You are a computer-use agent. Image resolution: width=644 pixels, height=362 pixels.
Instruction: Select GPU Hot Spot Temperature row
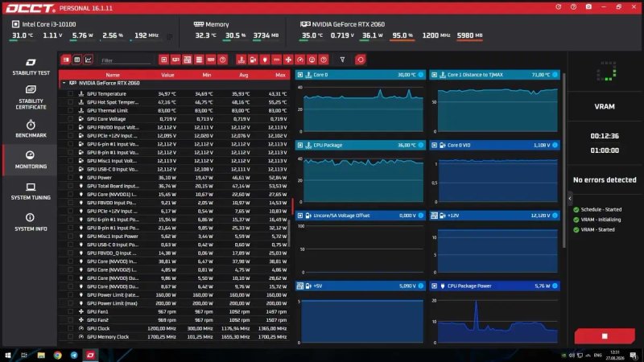(x=174, y=102)
